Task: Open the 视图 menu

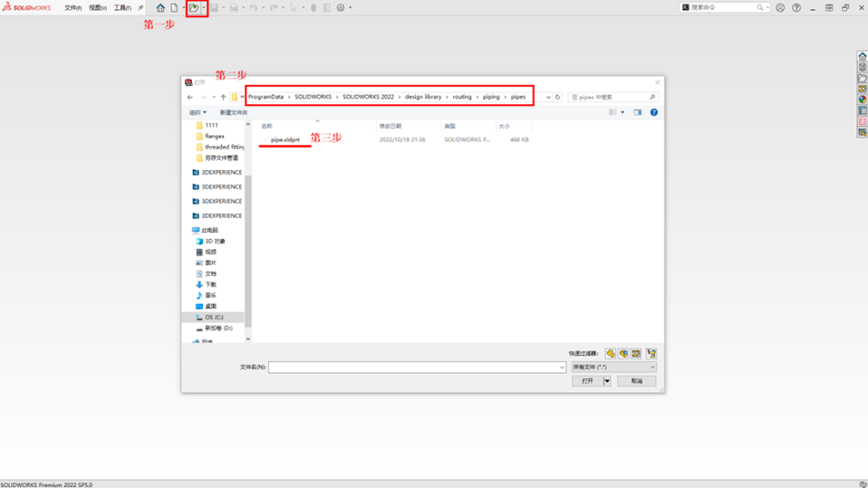Action: 98,8
